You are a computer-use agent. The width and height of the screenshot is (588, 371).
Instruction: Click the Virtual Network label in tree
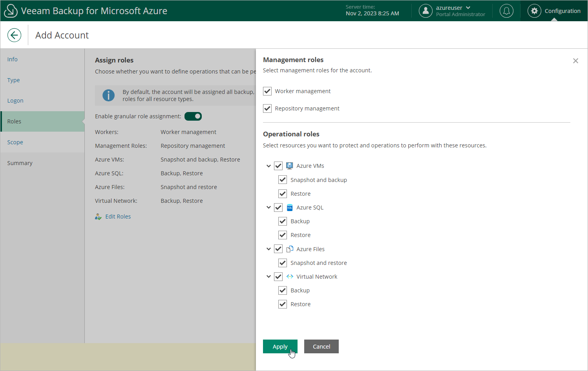[x=317, y=277]
